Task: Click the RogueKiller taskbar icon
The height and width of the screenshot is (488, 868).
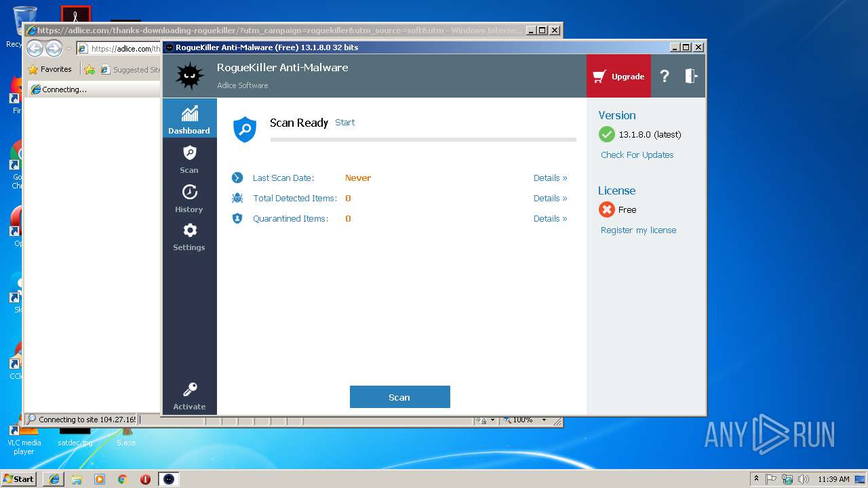Action: point(169,479)
